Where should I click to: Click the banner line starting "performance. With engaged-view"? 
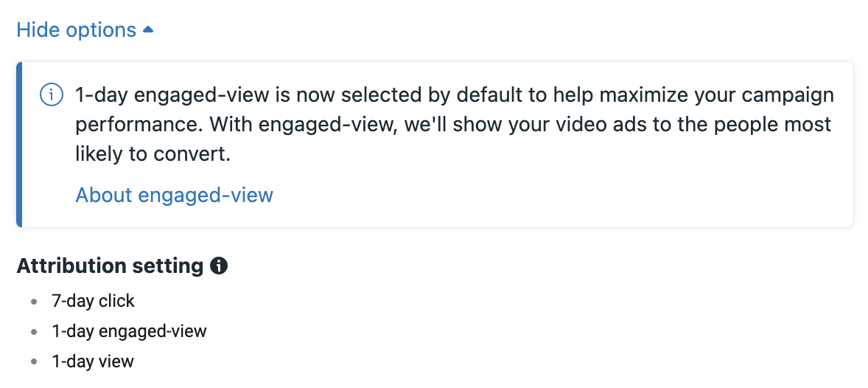[x=453, y=125]
